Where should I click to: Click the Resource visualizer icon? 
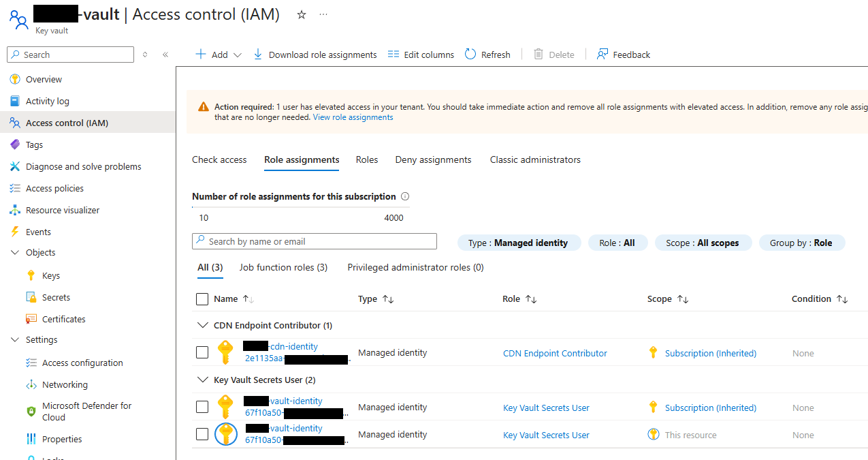pos(15,210)
